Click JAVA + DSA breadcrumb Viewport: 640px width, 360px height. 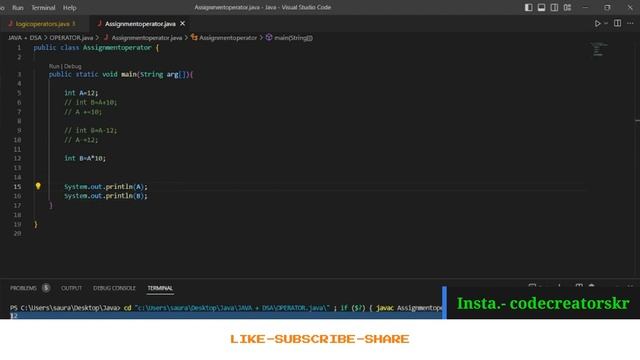pos(25,38)
